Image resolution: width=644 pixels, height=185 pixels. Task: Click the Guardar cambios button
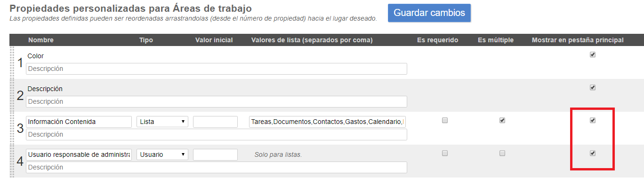tap(429, 13)
